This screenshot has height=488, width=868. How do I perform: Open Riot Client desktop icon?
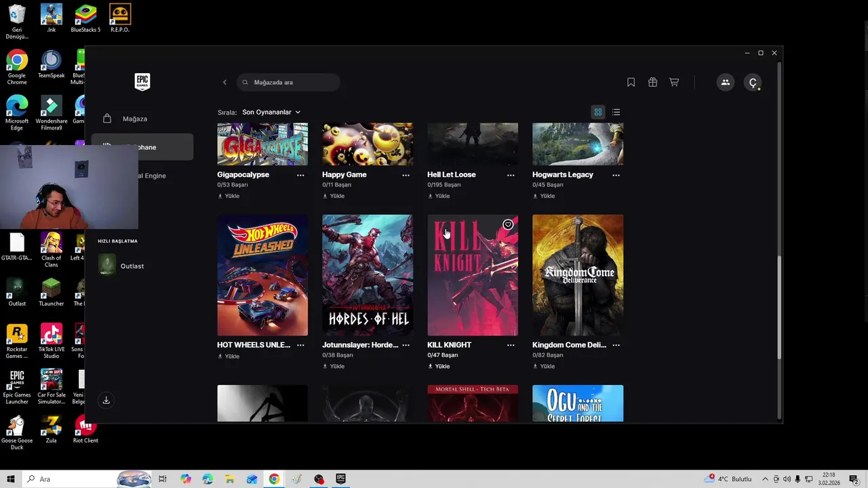click(x=85, y=429)
